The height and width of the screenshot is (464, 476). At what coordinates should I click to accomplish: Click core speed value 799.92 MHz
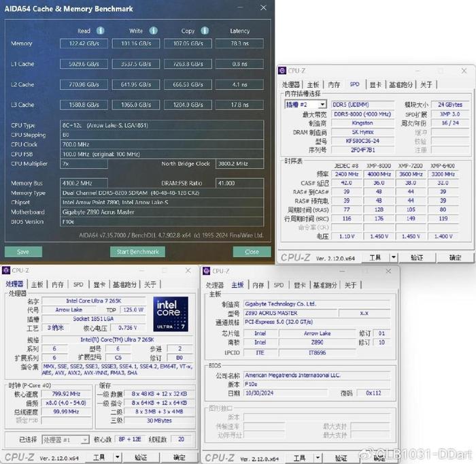click(x=66, y=394)
